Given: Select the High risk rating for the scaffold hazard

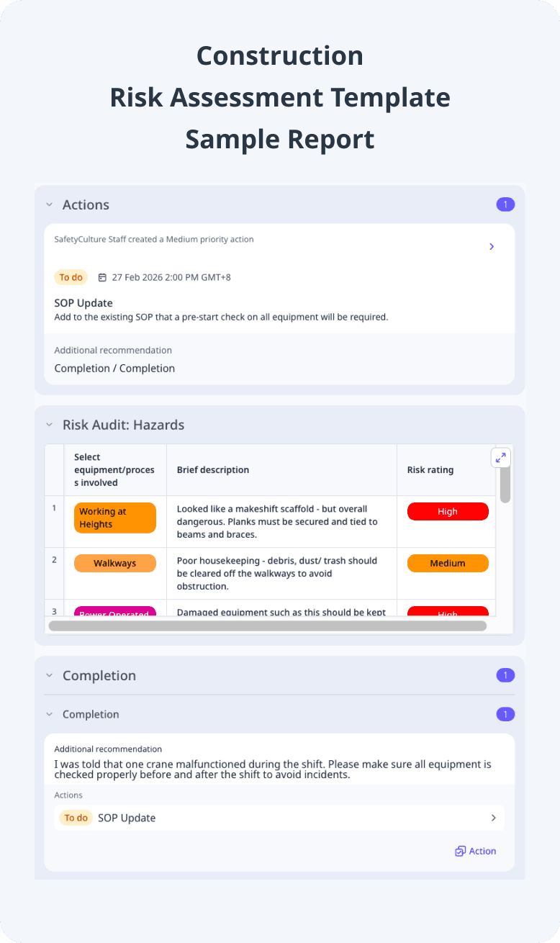Looking at the screenshot, I should tap(447, 511).
